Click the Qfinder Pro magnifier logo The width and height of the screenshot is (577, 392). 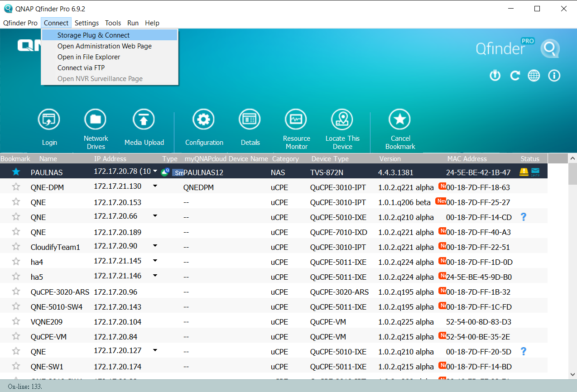[x=550, y=48]
